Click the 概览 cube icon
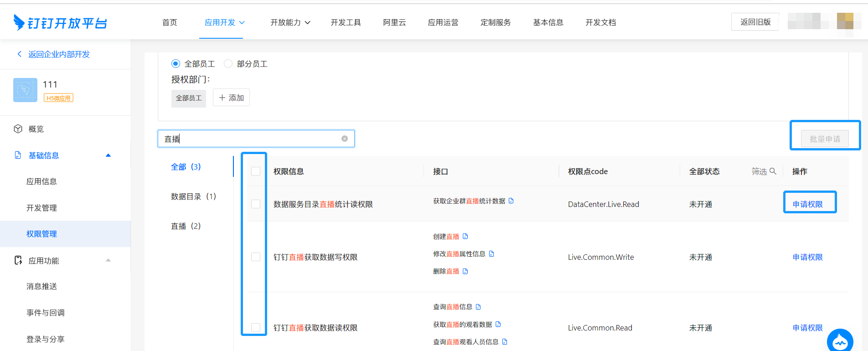 tap(18, 129)
